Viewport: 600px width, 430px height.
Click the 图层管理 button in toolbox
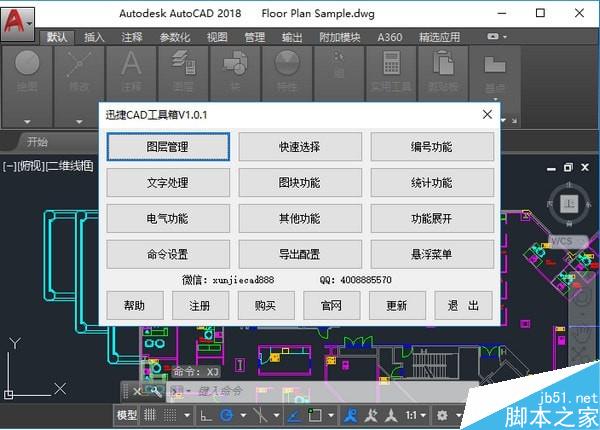(168, 147)
